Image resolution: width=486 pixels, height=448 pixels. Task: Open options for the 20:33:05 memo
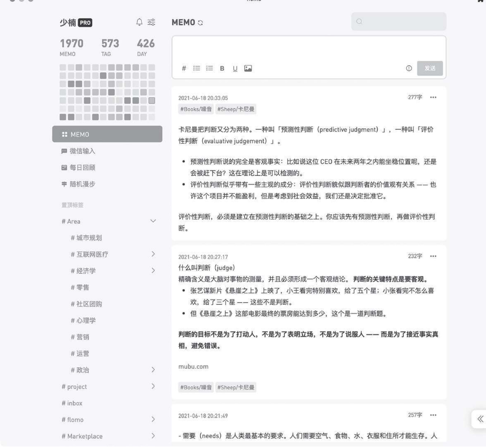(x=433, y=97)
